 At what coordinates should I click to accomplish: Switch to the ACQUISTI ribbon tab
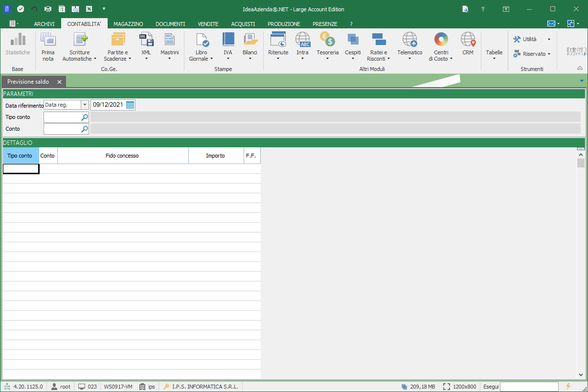click(243, 24)
